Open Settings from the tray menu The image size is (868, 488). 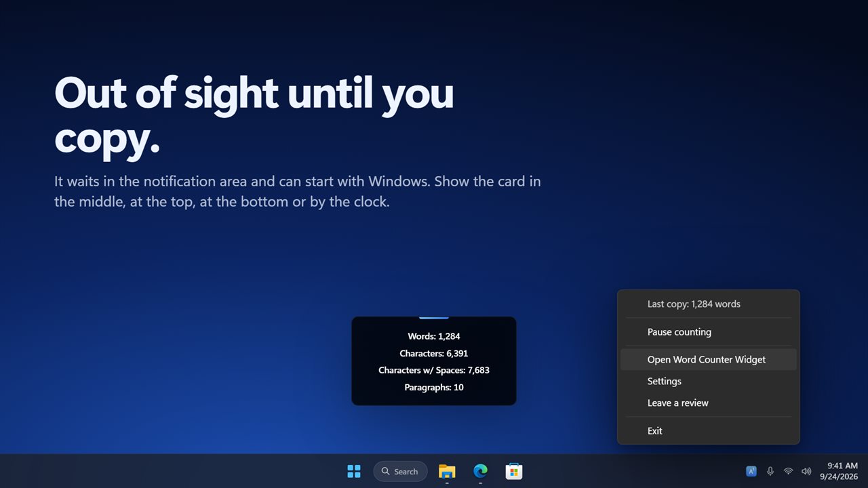[709, 381]
